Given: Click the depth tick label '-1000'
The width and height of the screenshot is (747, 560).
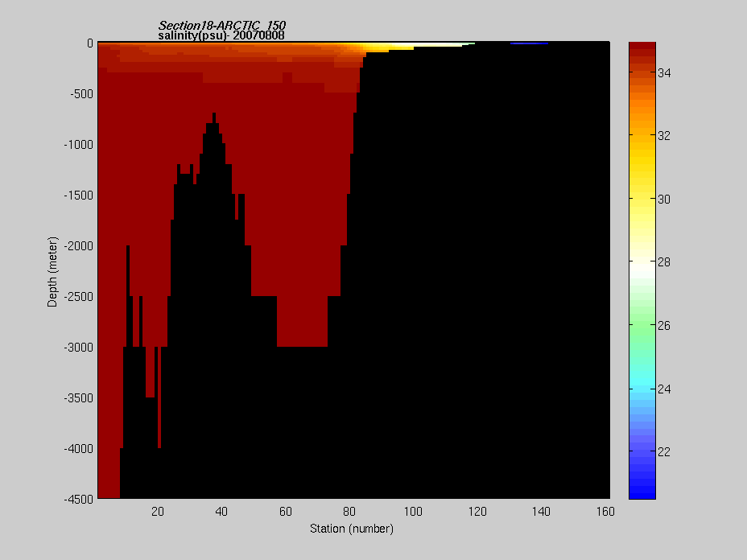Looking at the screenshot, I should (x=79, y=145).
